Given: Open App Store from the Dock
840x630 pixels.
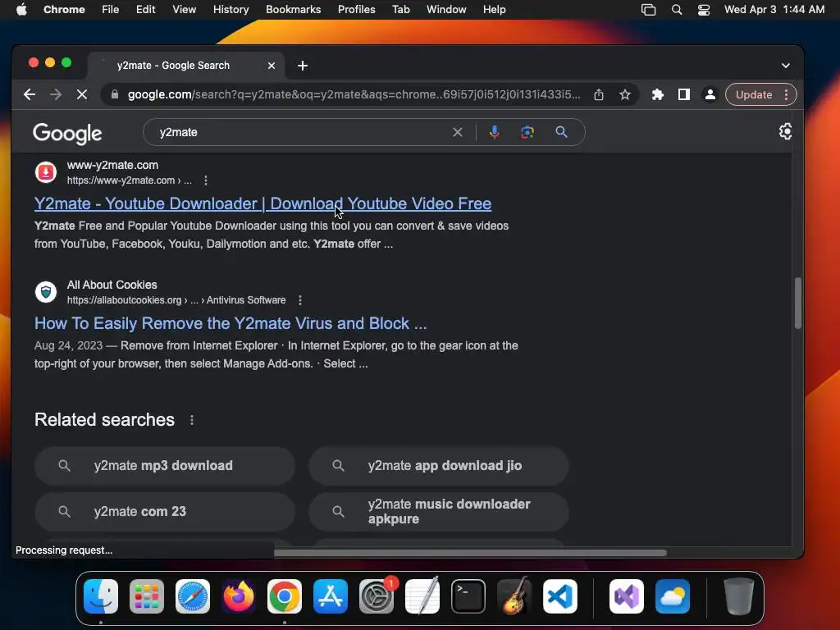Looking at the screenshot, I should coord(331,596).
